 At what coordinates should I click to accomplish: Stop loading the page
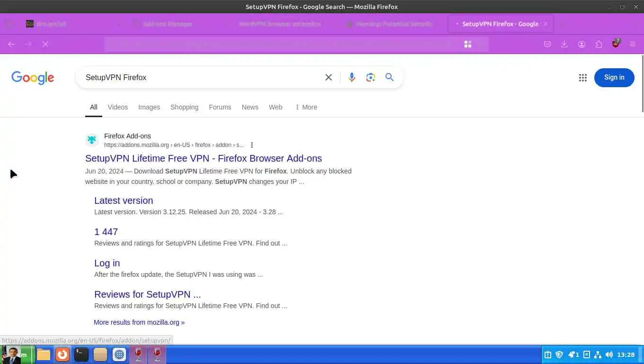point(45,44)
